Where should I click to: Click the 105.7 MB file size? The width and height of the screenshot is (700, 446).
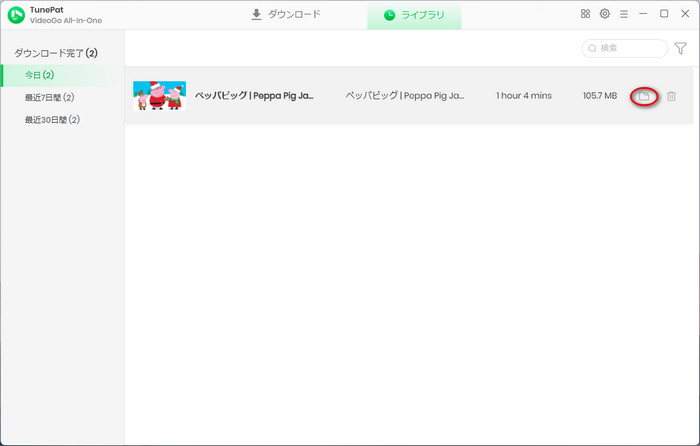click(600, 96)
